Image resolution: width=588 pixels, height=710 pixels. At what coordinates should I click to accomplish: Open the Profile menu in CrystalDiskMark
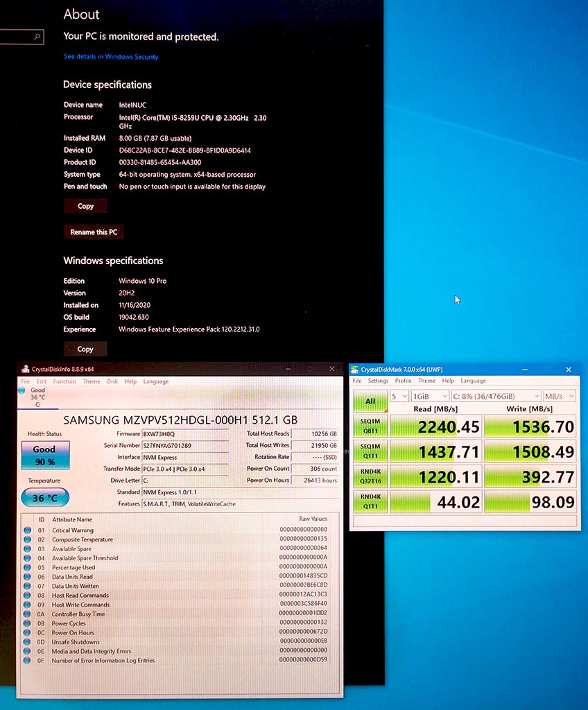(x=403, y=381)
